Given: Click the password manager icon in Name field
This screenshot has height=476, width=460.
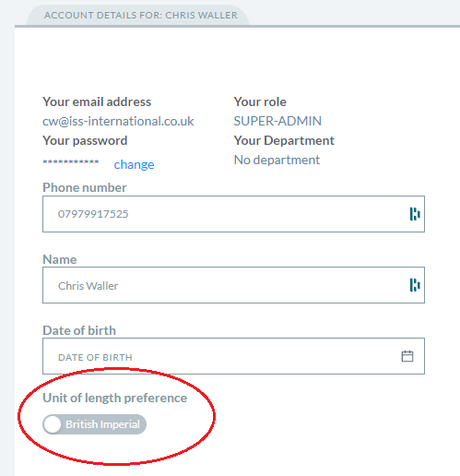Looking at the screenshot, I should click(x=415, y=285).
